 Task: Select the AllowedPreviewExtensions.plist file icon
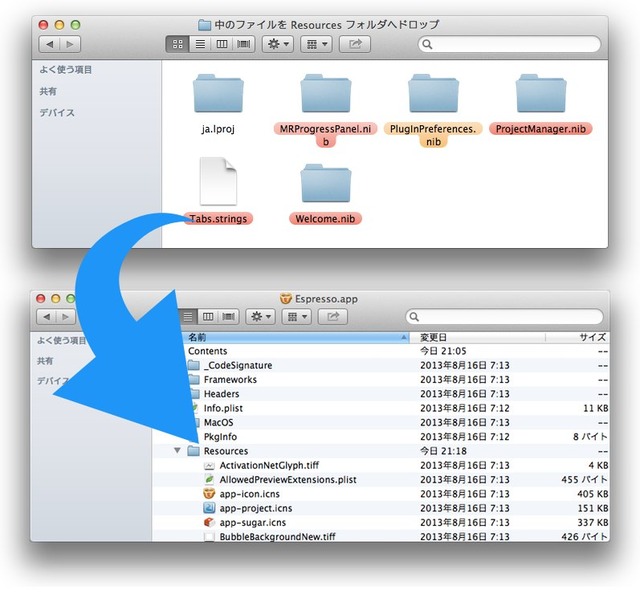[x=209, y=480]
